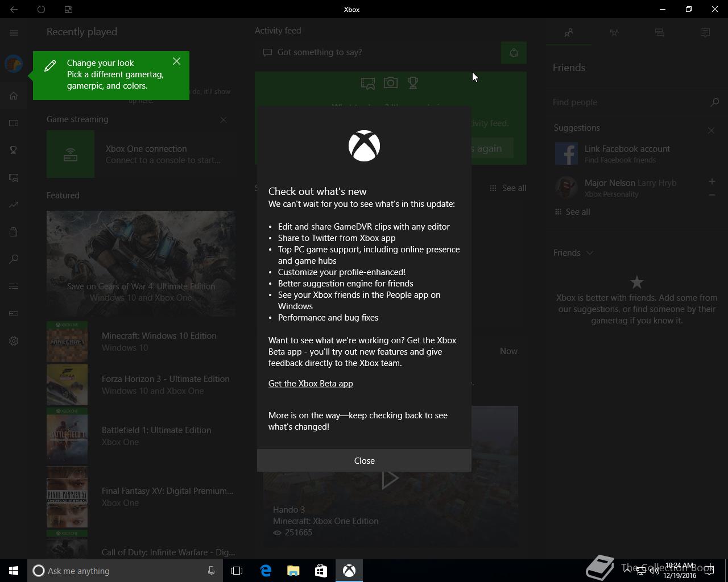Open the Windows Start menu

click(14, 571)
